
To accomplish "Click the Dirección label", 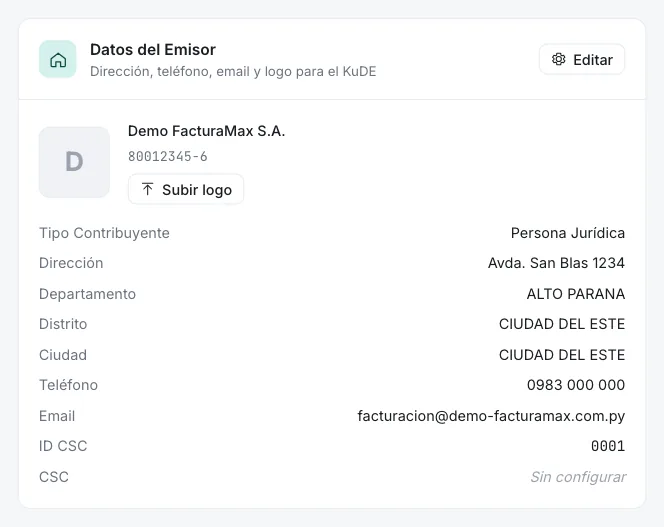I will coord(71,263).
